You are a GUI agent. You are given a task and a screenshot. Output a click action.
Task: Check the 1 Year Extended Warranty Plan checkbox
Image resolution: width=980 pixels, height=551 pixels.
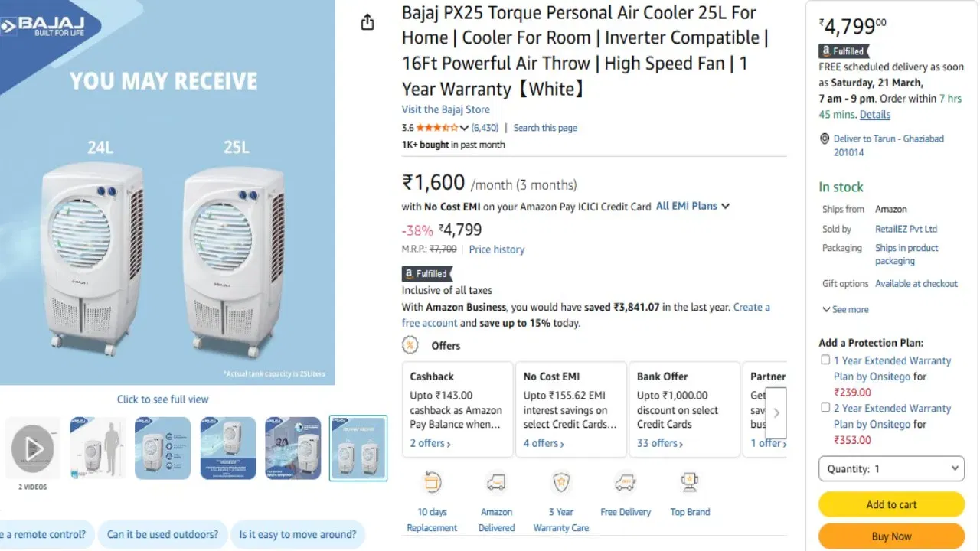click(825, 359)
